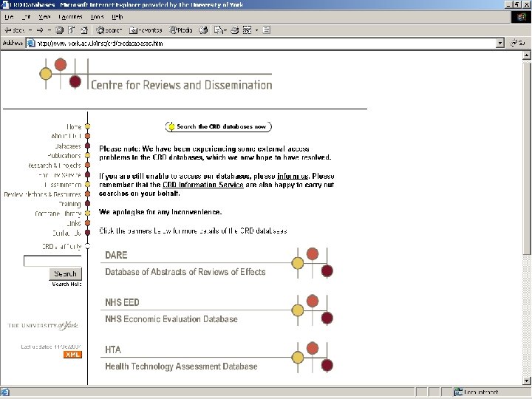532x399 pixels.
Task: Click the University of York logo
Action: [43, 326]
